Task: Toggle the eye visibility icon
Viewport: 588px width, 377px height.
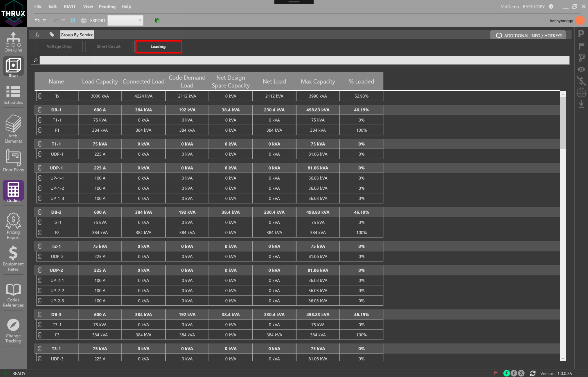Action: point(581,69)
